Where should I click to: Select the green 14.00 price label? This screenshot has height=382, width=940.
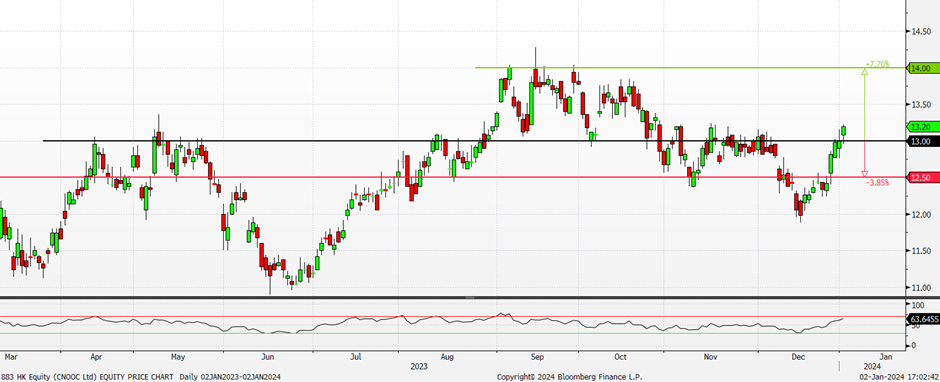pyautogui.click(x=921, y=68)
